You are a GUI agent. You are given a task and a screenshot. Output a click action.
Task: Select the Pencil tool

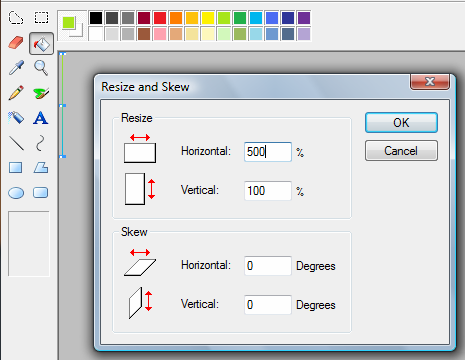[x=16, y=93]
